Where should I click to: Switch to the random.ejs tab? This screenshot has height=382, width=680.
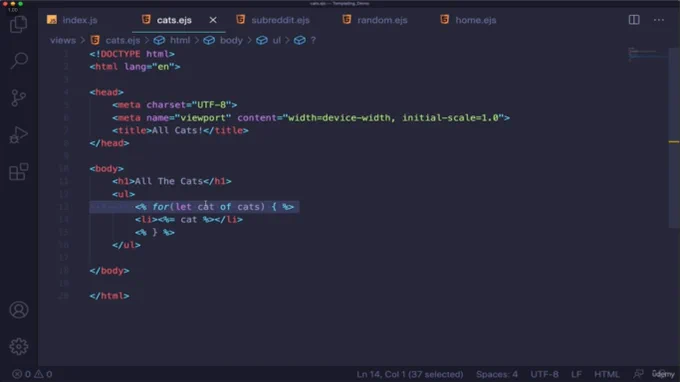coord(382,20)
